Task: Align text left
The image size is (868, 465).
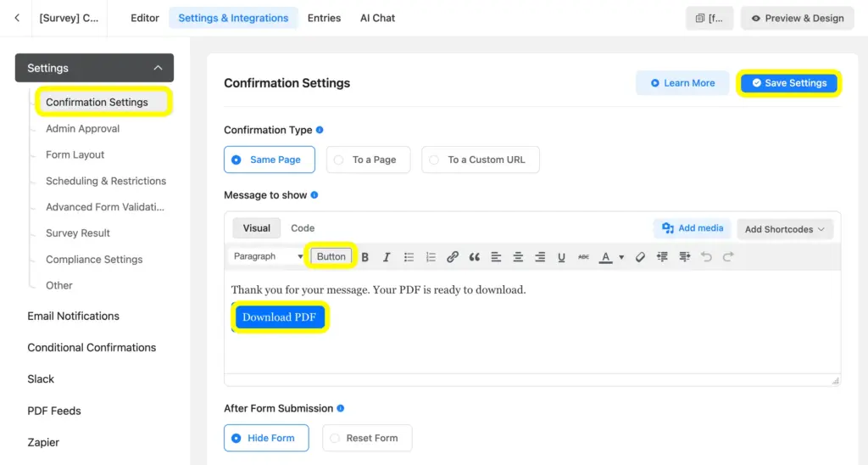Action: 496,256
